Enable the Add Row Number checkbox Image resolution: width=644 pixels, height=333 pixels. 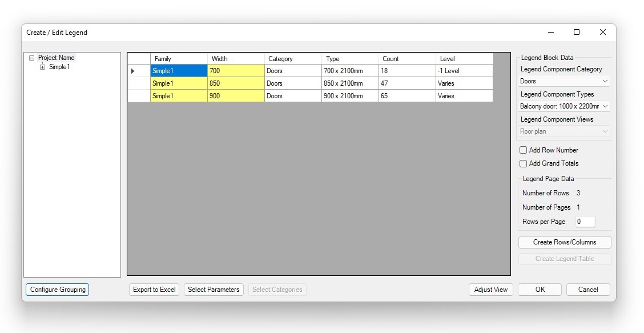pos(523,150)
